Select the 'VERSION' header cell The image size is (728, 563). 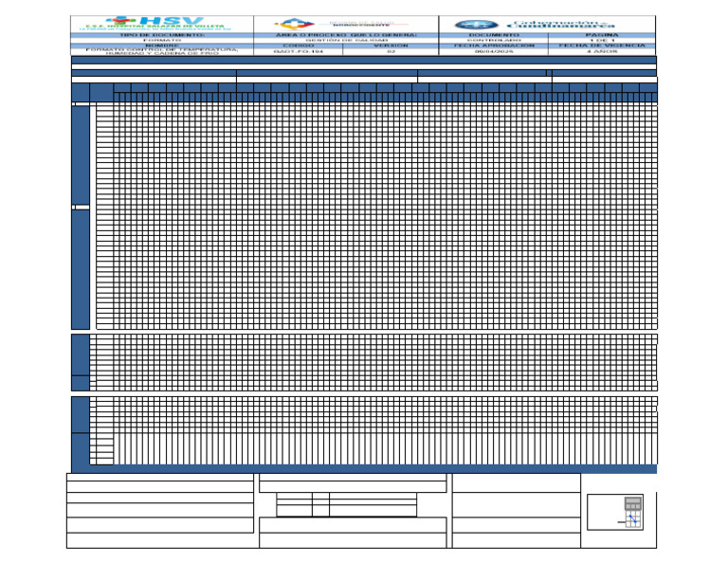coord(391,45)
